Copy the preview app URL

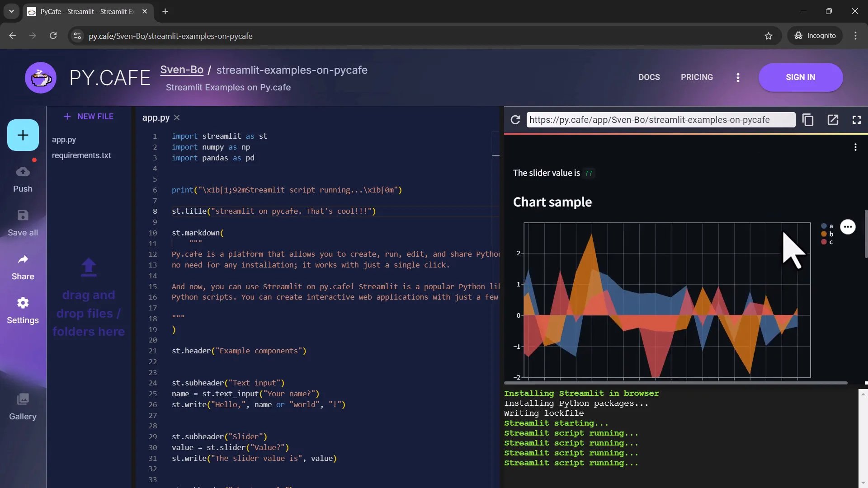click(x=808, y=120)
